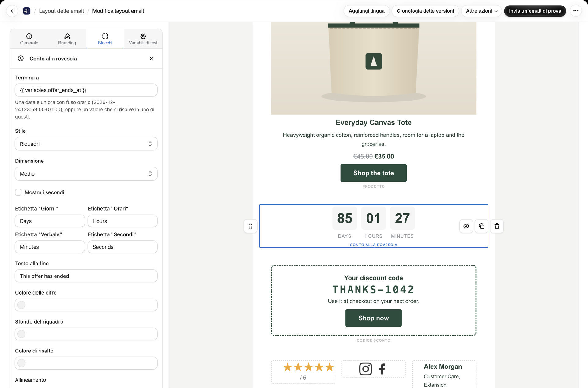Open the Dimensione dropdown showing Medio
The image size is (588, 388).
coord(86,174)
